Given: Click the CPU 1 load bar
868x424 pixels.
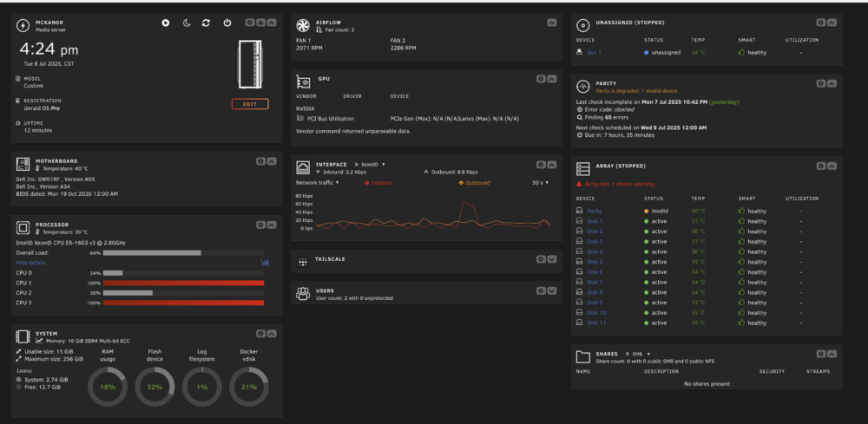Looking at the screenshot, I should [x=184, y=283].
